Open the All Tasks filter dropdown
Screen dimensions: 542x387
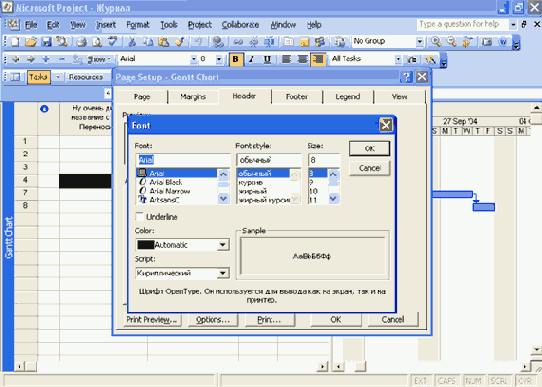click(x=398, y=59)
